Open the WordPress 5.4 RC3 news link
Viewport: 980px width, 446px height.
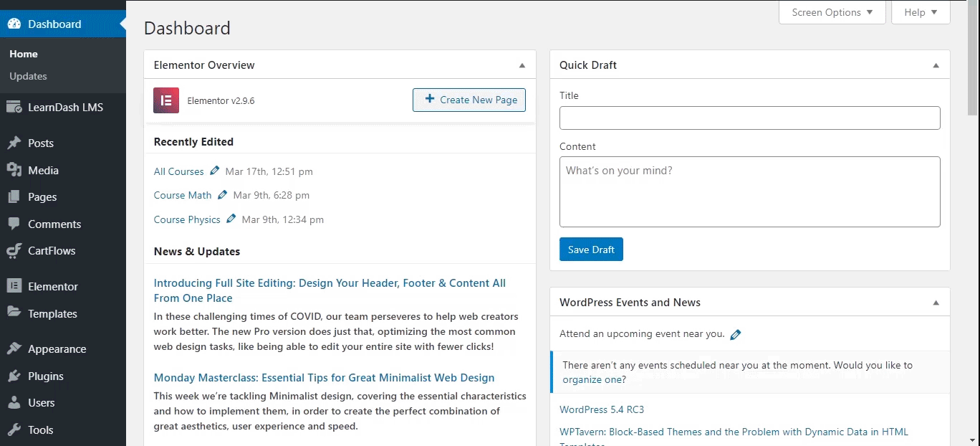click(602, 409)
